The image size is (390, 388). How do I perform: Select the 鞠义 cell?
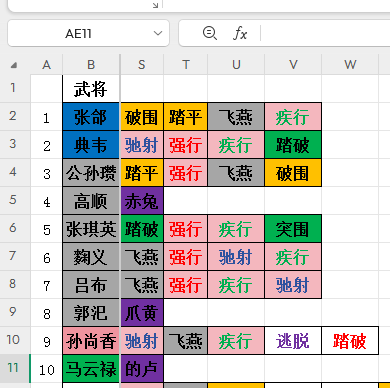tap(91, 257)
